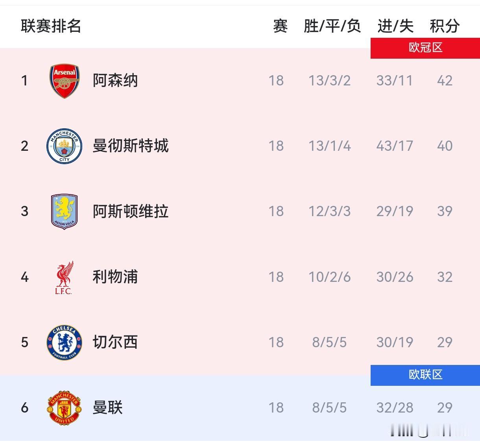Select the 胜/平/负 column header
This screenshot has height=448, width=480.
pyautogui.click(x=332, y=26)
